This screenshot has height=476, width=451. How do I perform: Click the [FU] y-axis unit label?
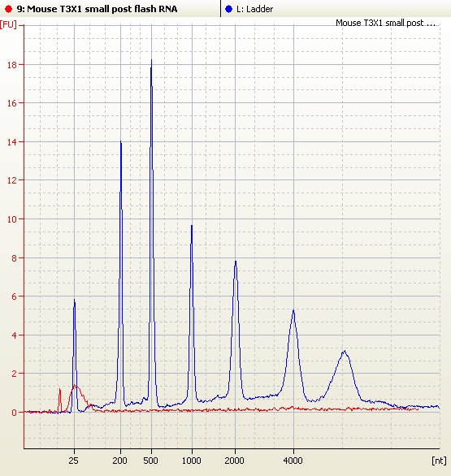[8, 24]
